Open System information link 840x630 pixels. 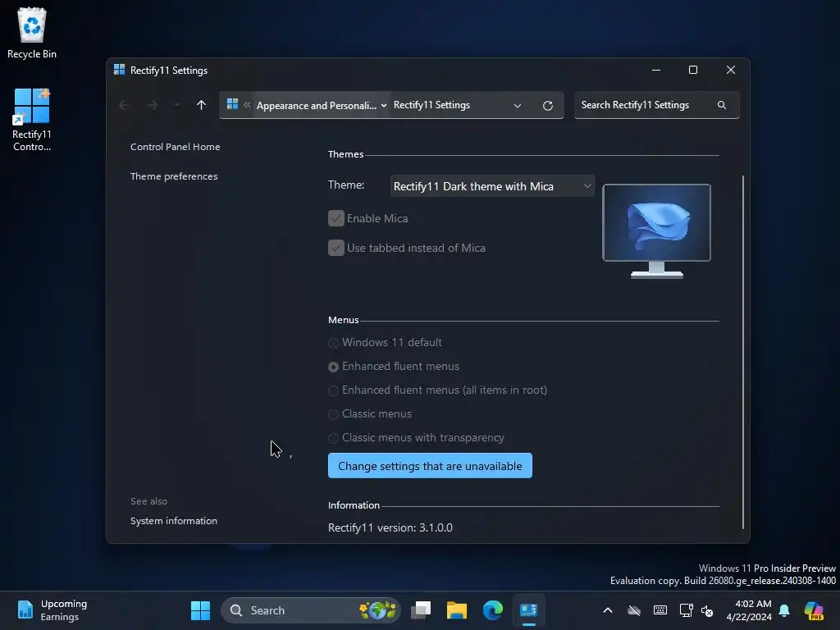[x=174, y=521]
